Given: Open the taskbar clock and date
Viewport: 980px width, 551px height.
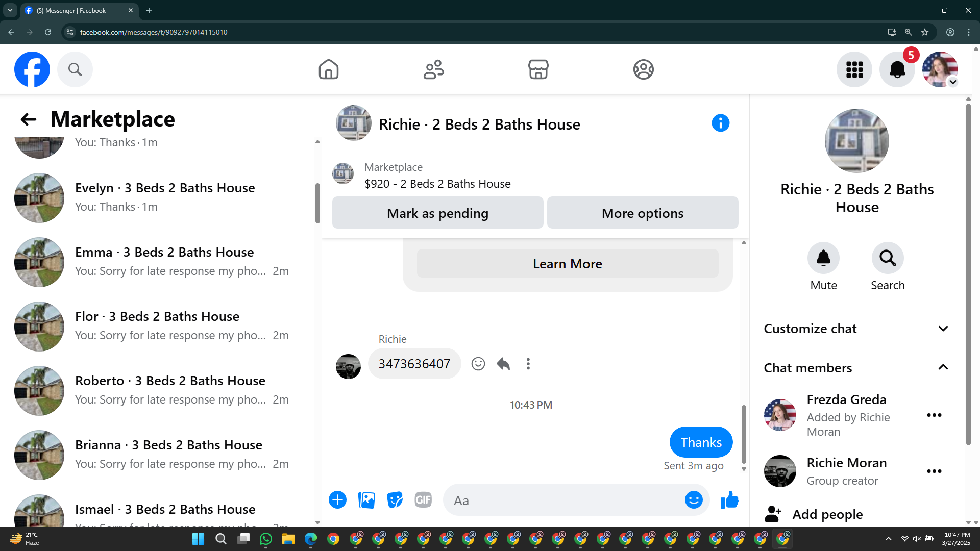Looking at the screenshot, I should 957,539.
